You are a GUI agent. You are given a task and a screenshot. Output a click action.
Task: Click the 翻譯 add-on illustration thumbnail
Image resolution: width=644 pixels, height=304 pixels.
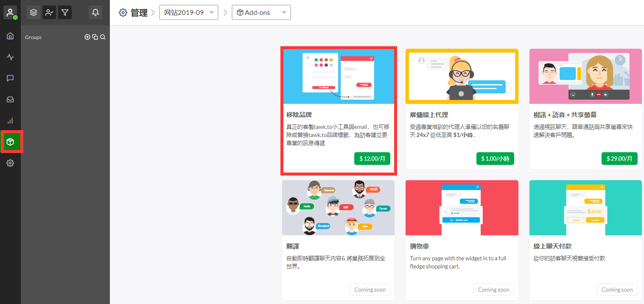coord(338,208)
